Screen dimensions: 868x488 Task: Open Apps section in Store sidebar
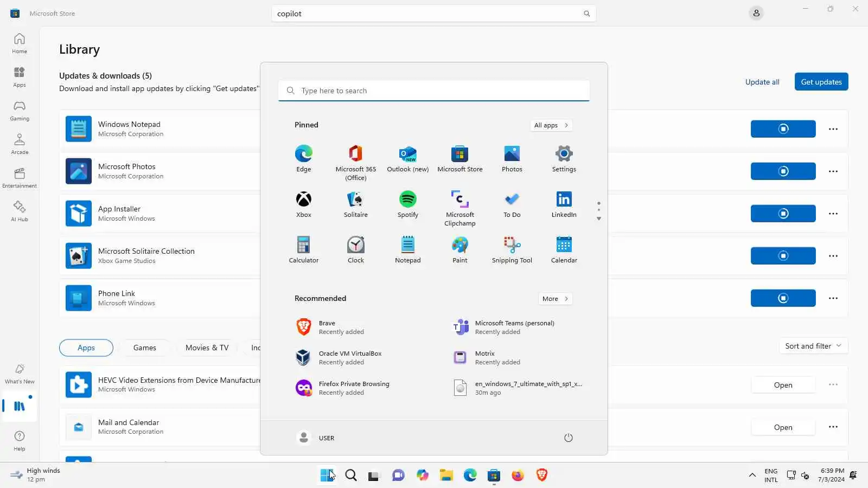[x=20, y=77]
